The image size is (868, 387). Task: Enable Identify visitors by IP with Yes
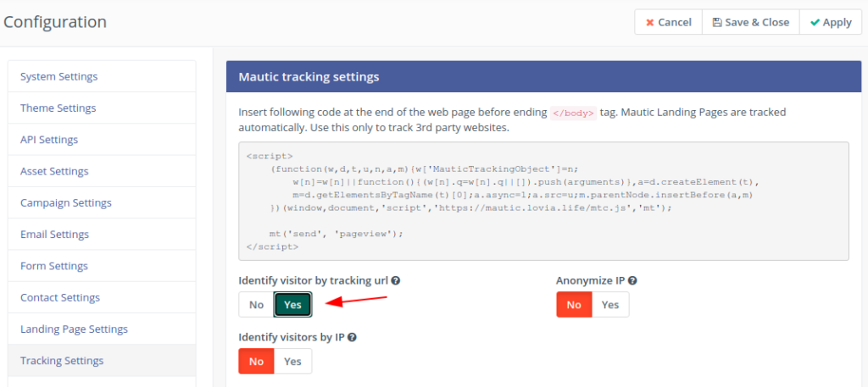tap(292, 361)
